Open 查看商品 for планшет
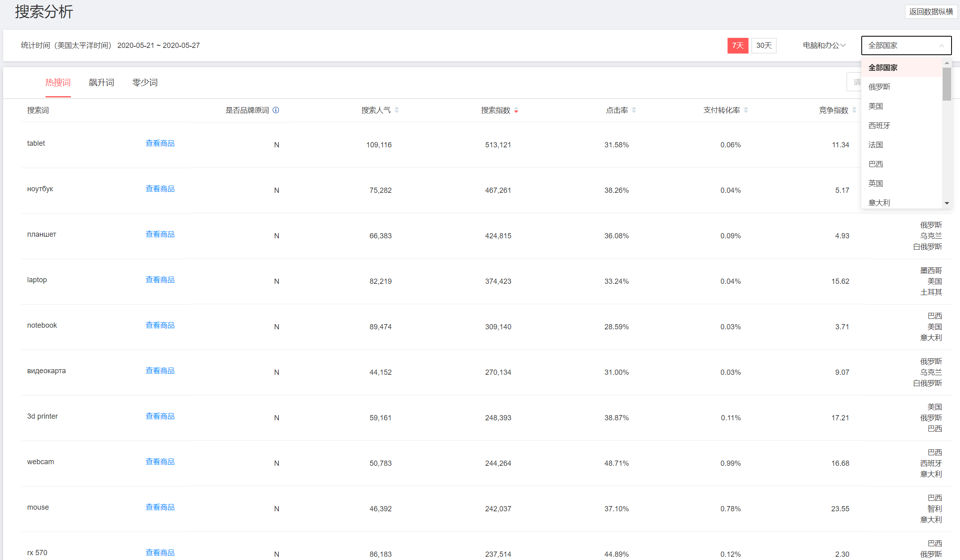960x560 pixels. tap(160, 234)
